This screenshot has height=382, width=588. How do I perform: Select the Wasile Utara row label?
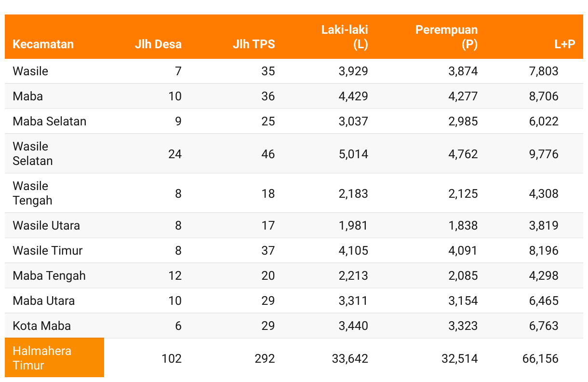(x=46, y=226)
